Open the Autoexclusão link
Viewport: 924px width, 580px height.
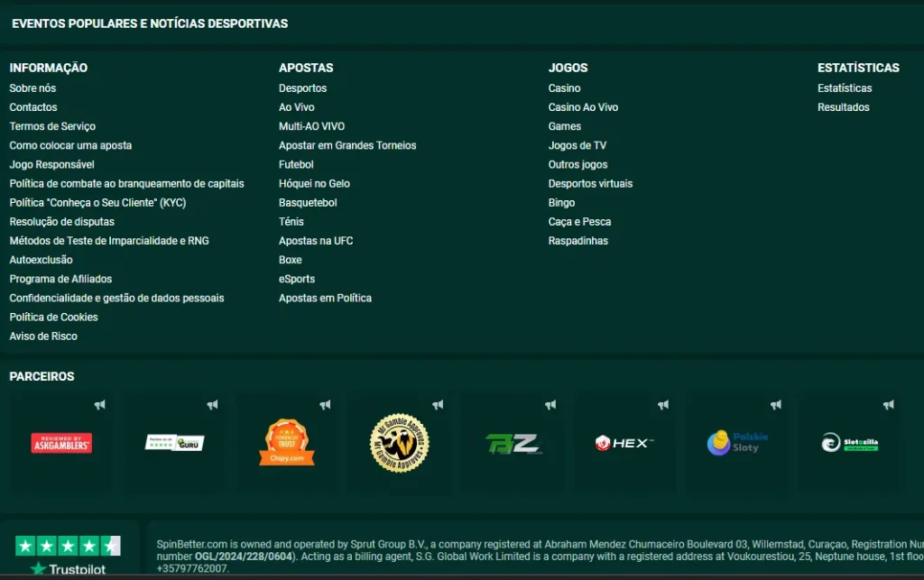[x=42, y=260]
